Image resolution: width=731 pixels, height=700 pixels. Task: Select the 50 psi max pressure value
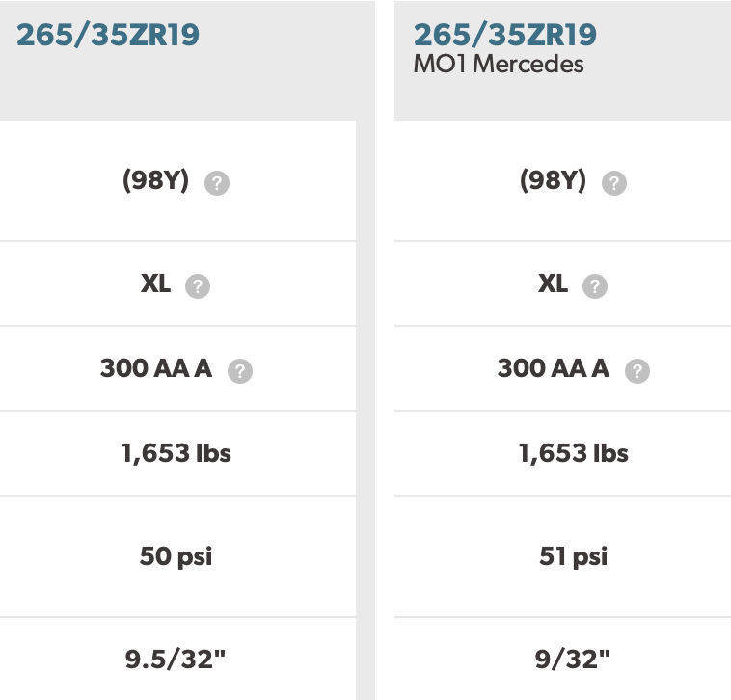[x=176, y=556]
